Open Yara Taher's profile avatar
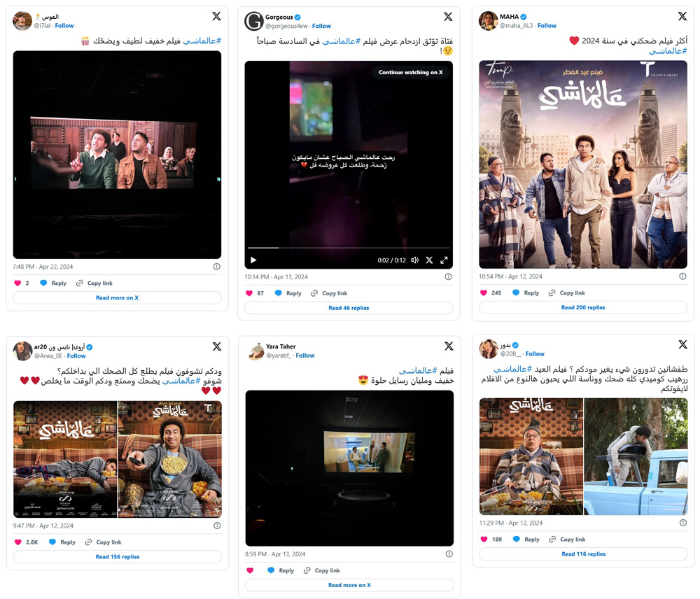This screenshot has height=599, width=700. pos(256,351)
